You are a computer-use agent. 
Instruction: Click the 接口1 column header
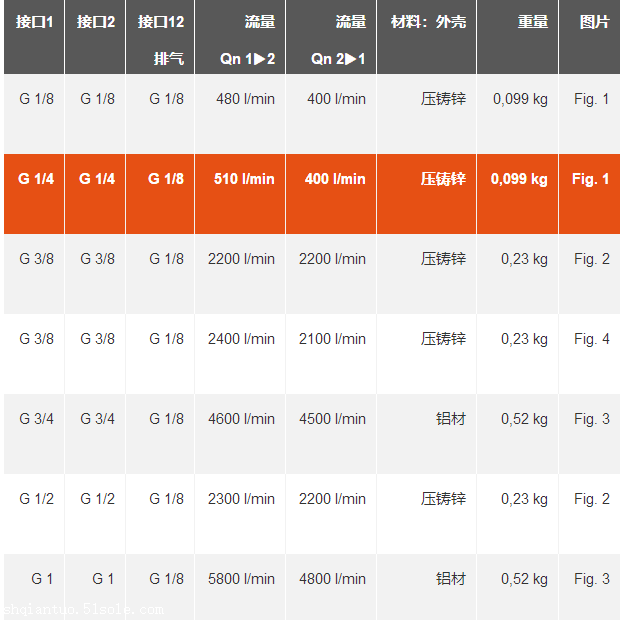pyautogui.click(x=34, y=21)
